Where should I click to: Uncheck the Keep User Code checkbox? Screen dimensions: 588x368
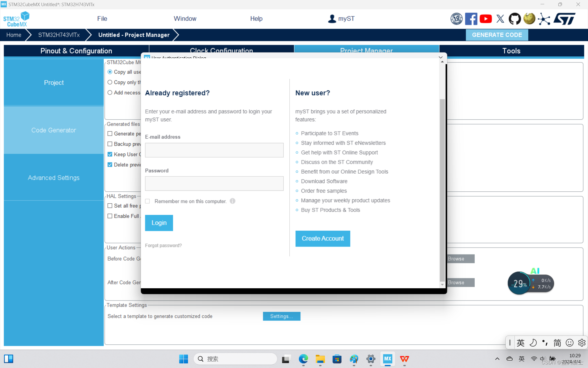pyautogui.click(x=110, y=154)
